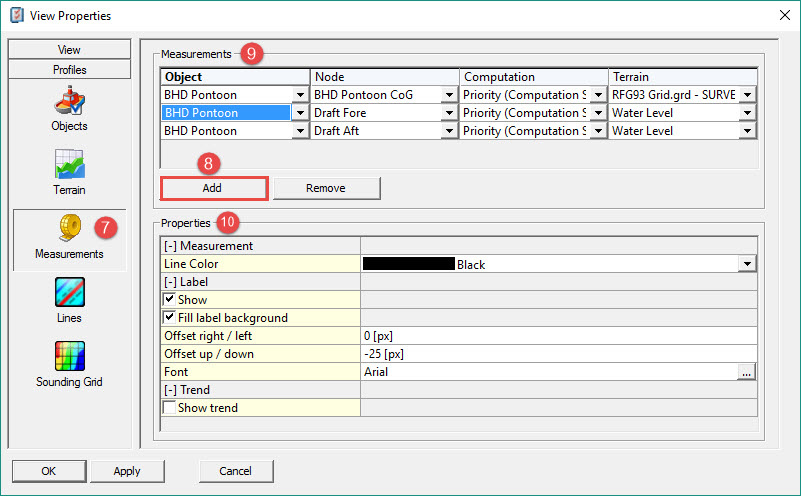Select the BHD Pontoon CoG node cell

(x=376, y=95)
